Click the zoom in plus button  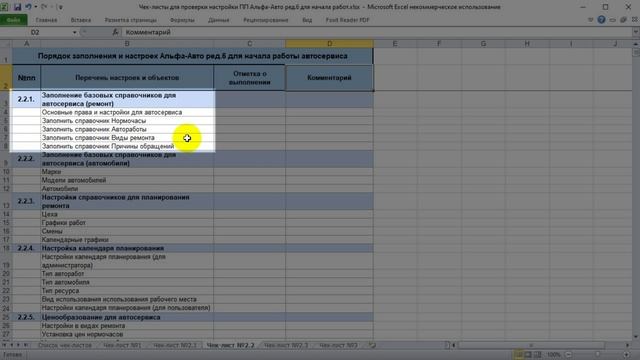(627, 355)
